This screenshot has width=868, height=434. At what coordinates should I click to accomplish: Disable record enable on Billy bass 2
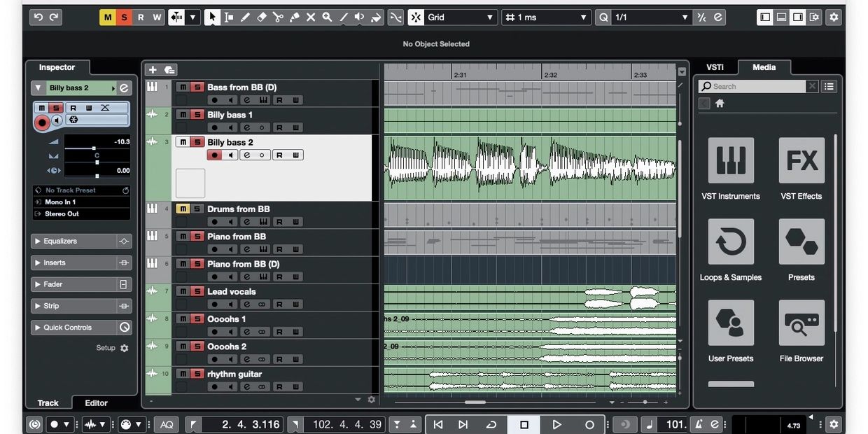pyautogui.click(x=214, y=155)
